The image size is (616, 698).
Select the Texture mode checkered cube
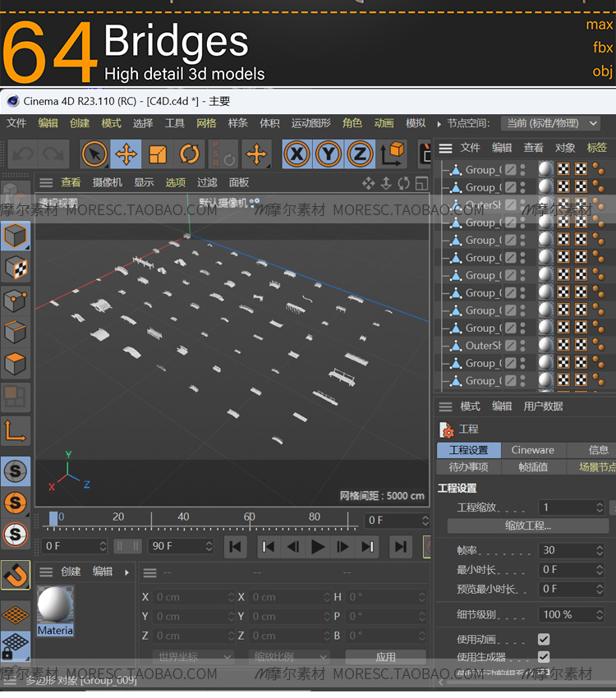[x=16, y=269]
